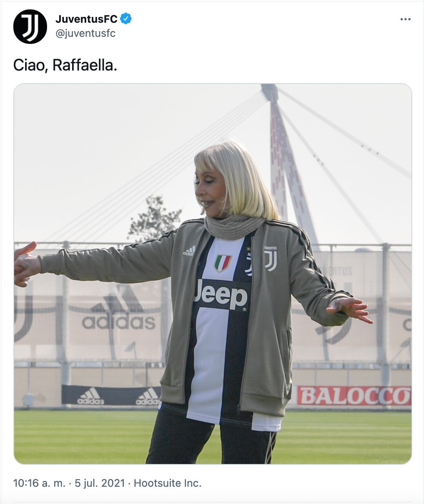
Task: Click the 5 jul. 2021 date
Action: (x=100, y=483)
